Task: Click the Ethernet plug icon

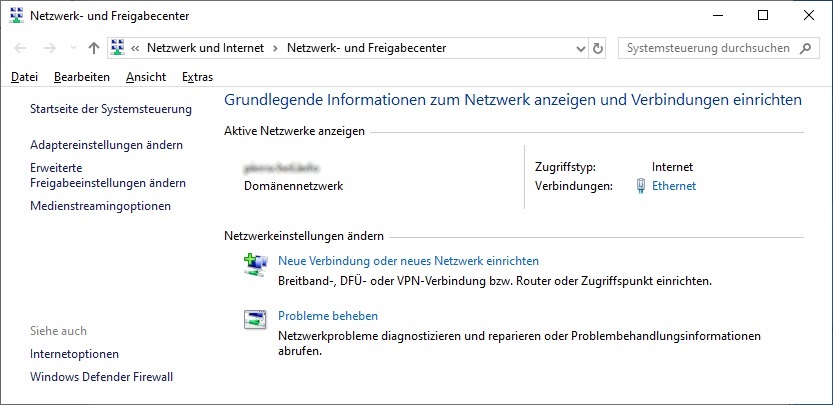Action: point(641,186)
